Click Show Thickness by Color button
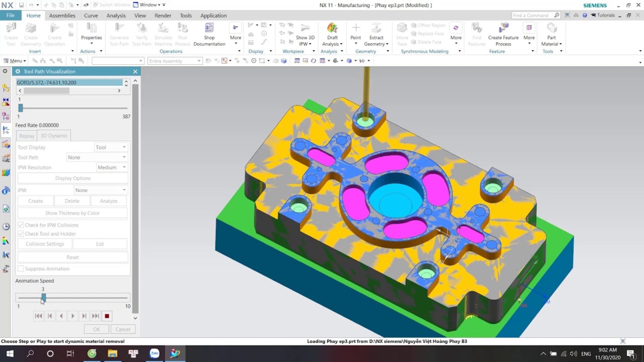Viewport: 644px width, 362px height. [72, 213]
